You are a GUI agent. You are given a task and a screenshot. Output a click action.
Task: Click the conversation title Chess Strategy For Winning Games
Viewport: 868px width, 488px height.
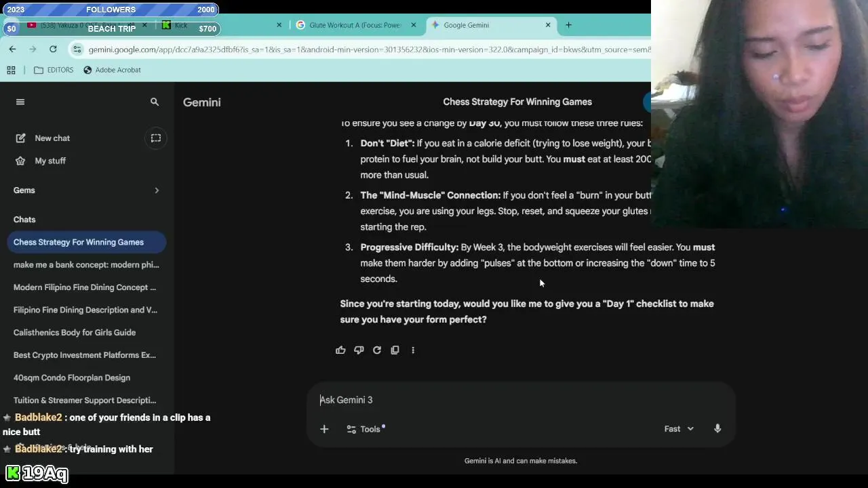[x=517, y=102]
